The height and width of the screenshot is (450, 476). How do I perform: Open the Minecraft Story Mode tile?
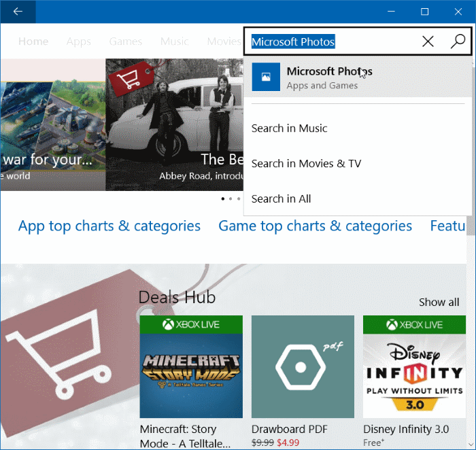click(x=191, y=366)
